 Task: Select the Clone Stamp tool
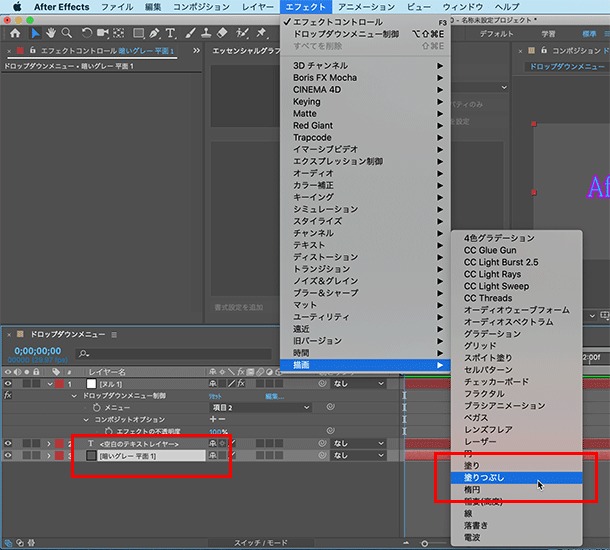pos(206,33)
